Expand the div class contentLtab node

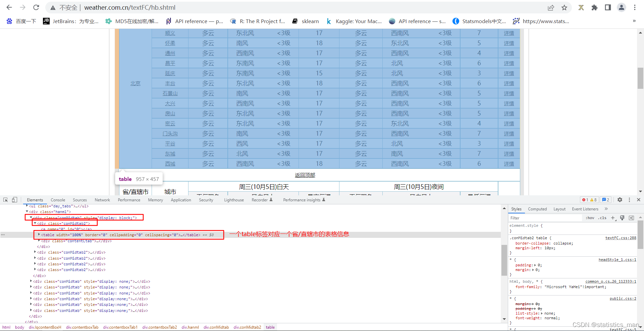click(x=39, y=241)
